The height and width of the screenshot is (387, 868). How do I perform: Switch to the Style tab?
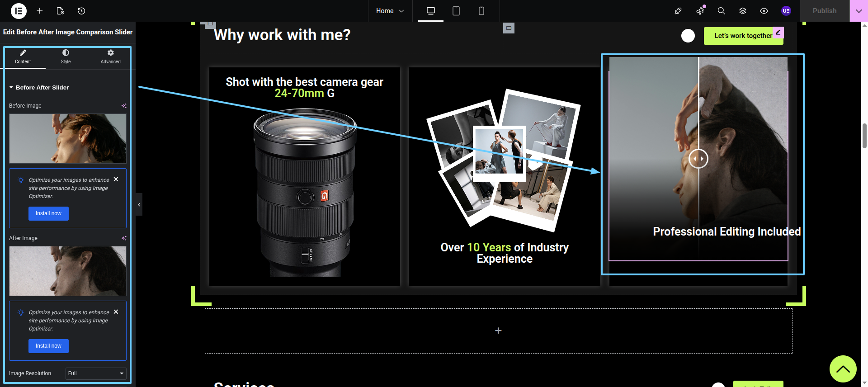click(66, 57)
